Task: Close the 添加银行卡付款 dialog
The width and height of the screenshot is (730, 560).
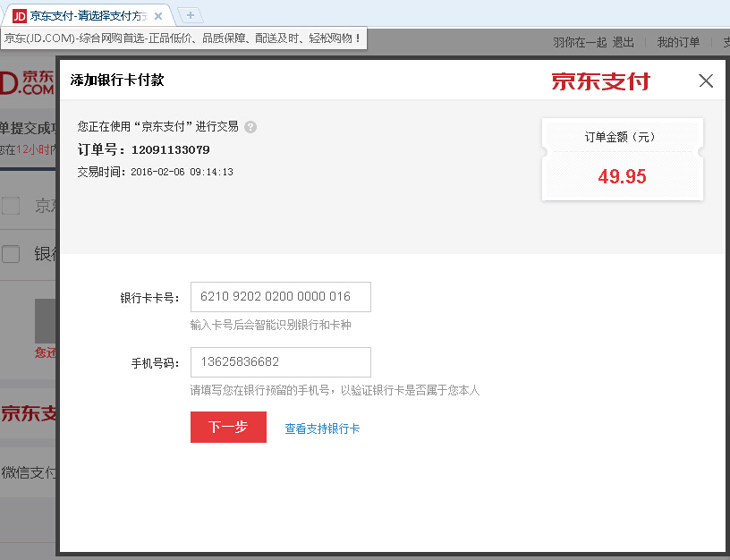Action: [706, 81]
